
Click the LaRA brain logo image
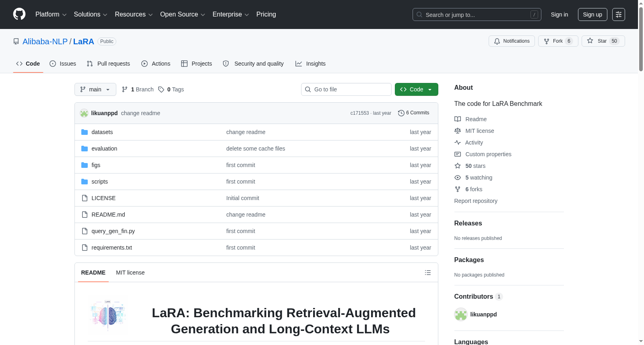[x=108, y=316]
